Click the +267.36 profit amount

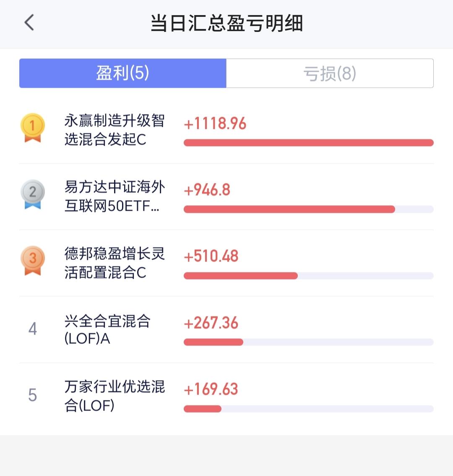coord(211,323)
